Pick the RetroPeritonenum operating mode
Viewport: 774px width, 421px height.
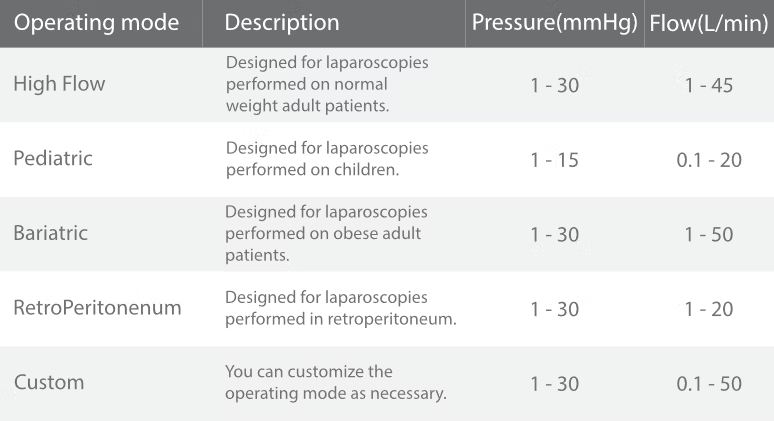click(98, 308)
